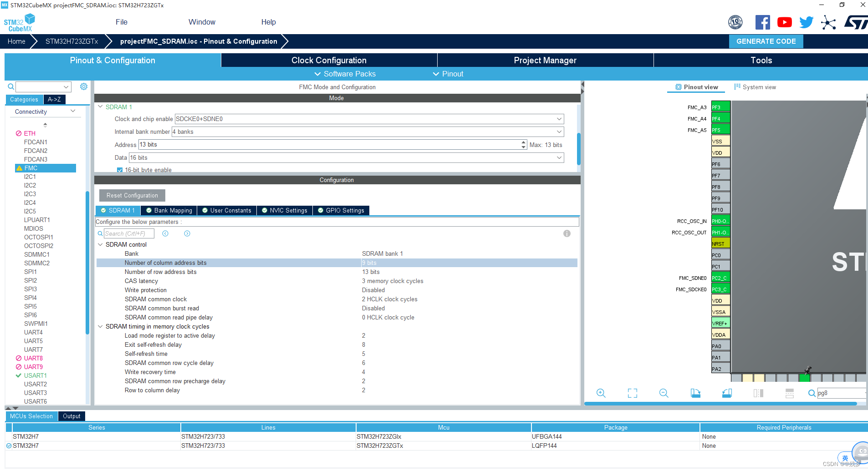Click the GENERATE CODE button

click(766, 41)
